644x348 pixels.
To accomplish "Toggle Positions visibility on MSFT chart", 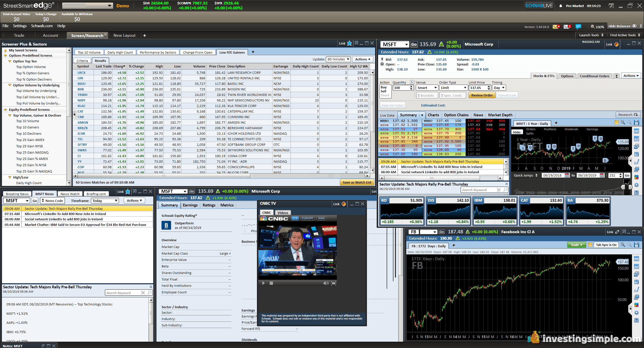I will tap(550, 129).
